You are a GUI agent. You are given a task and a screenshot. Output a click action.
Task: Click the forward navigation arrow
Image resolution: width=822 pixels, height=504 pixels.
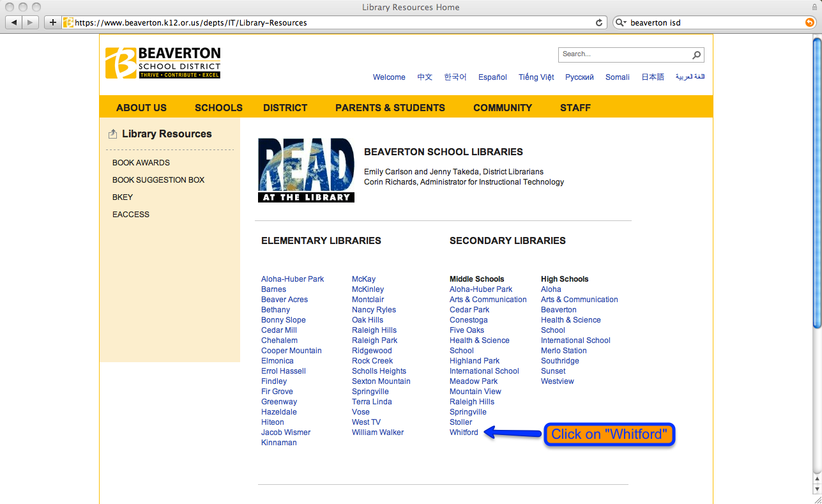[x=29, y=22]
